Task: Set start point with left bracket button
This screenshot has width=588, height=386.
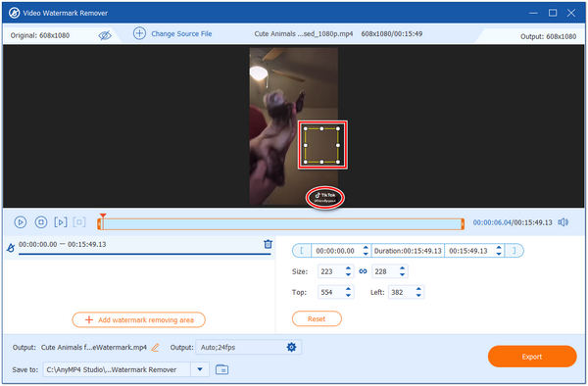Action: pyautogui.click(x=302, y=251)
